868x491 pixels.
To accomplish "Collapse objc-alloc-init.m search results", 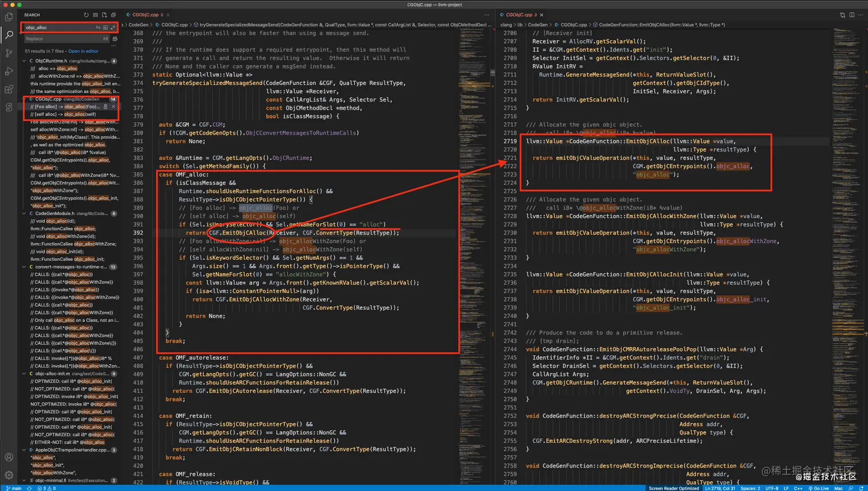I will (24, 373).
